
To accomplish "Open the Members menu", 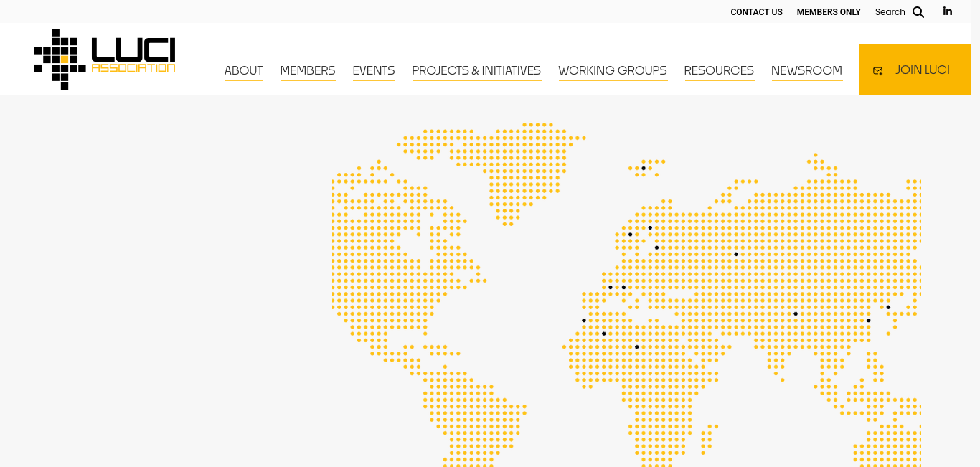I will 308,70.
